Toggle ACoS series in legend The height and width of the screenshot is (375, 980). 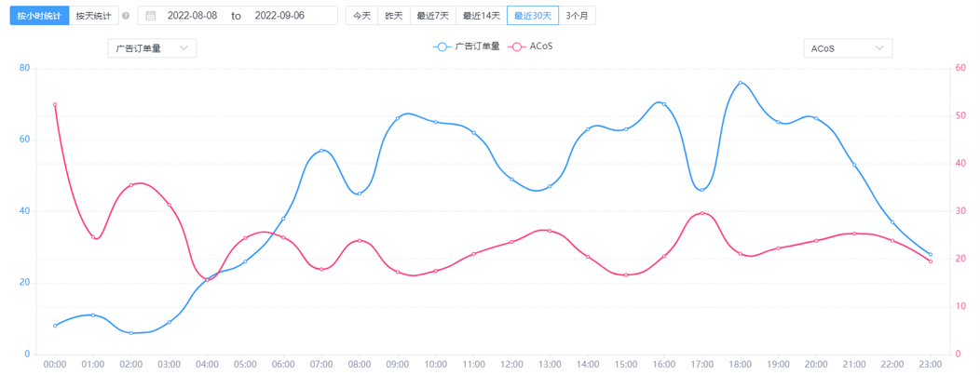coord(538,46)
